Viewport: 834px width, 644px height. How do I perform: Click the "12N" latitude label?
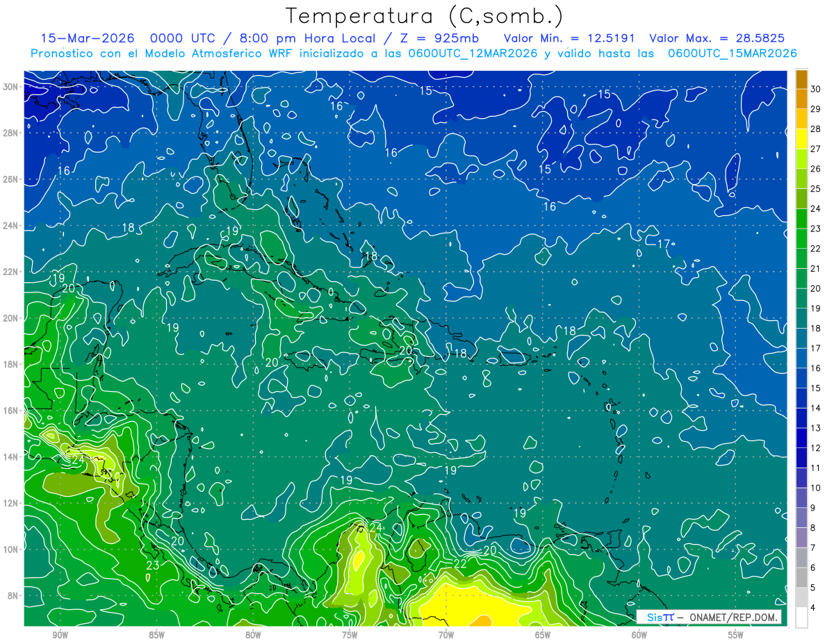coord(12,503)
